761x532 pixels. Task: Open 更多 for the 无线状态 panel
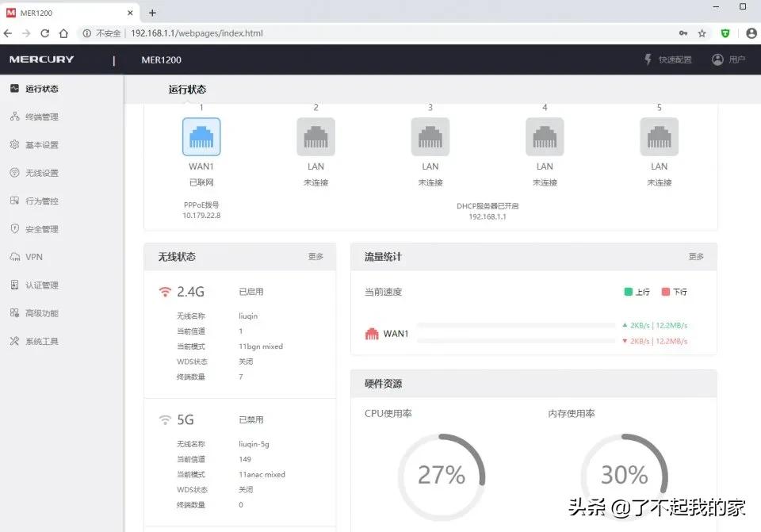pos(315,257)
